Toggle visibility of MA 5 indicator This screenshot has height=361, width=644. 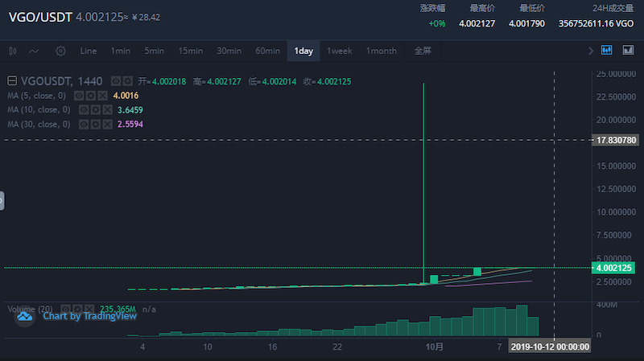79,96
